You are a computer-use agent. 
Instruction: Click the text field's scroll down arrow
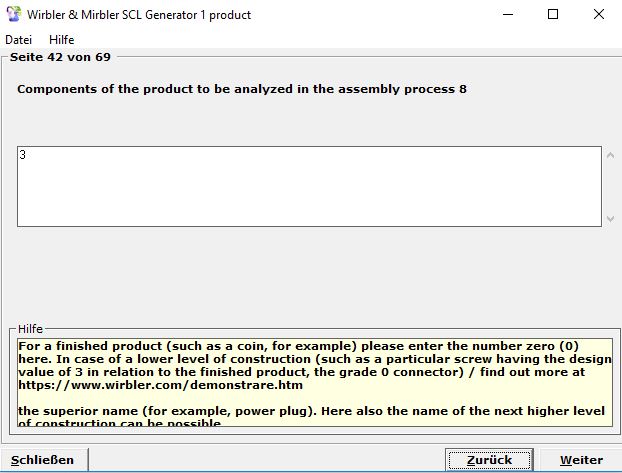click(x=611, y=218)
